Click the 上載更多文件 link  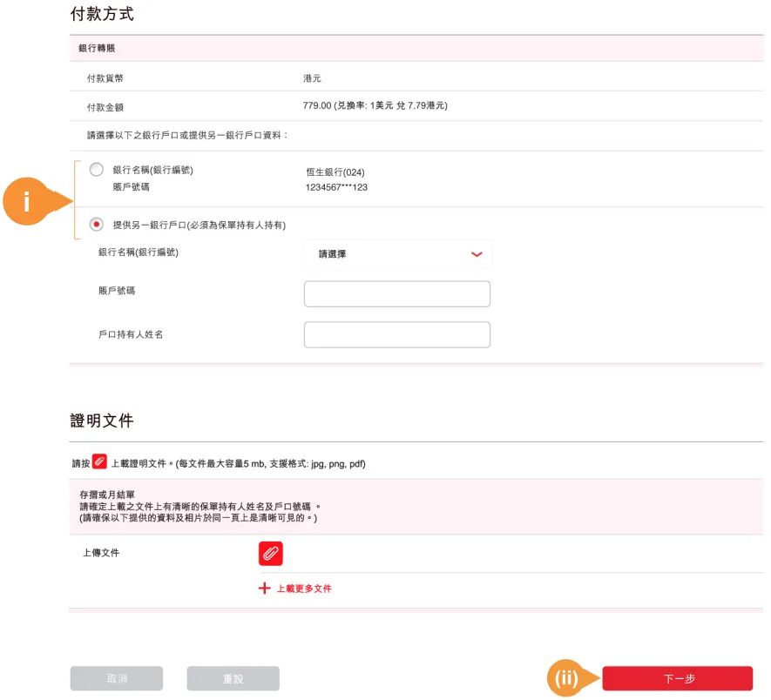[x=304, y=589]
